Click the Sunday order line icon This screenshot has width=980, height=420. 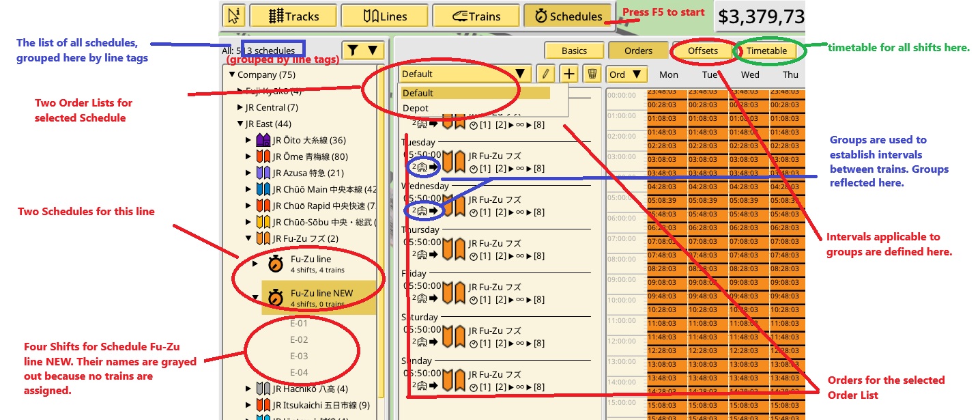click(454, 380)
